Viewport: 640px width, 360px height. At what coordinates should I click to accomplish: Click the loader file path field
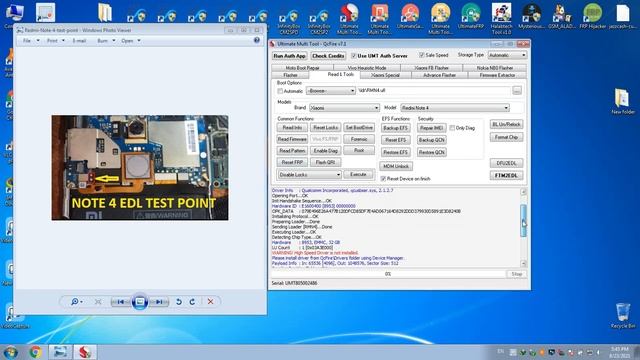(434, 91)
